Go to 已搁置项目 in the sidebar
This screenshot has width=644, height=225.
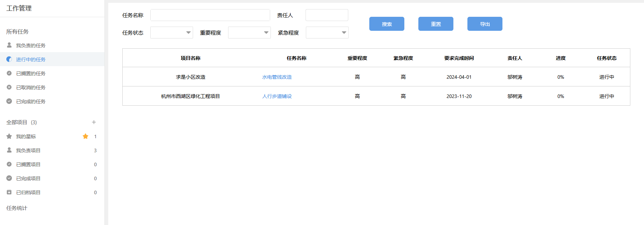[28, 164]
